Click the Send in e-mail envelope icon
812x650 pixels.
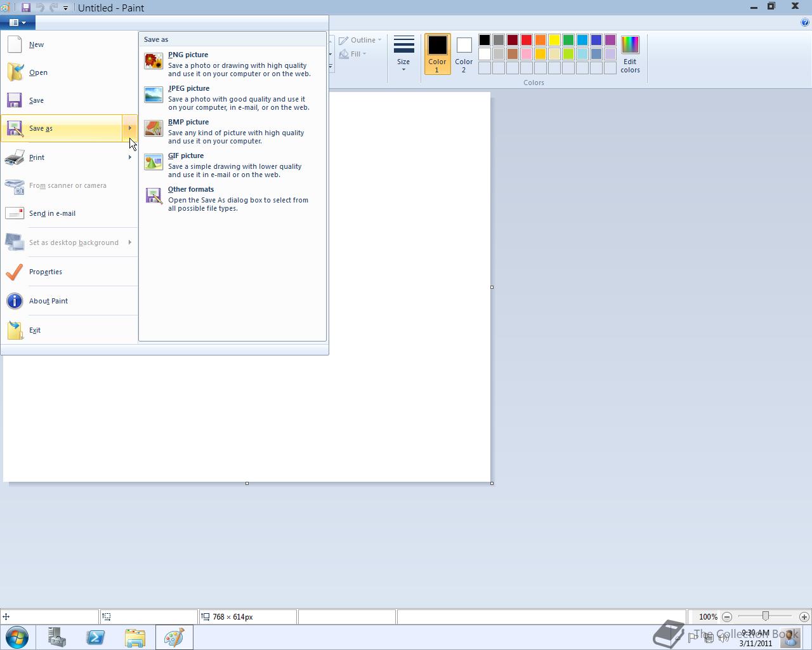(15, 213)
